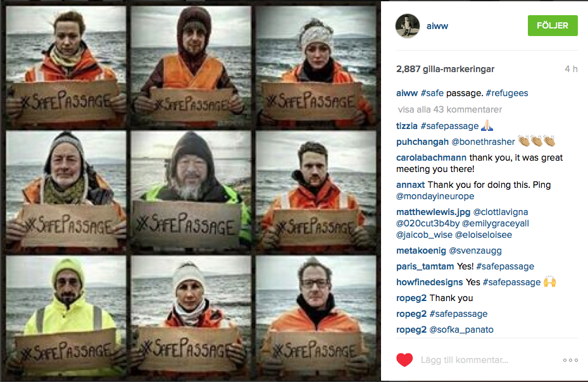
Task: Toggle the green FÖLJER follow button
Action: point(553,25)
